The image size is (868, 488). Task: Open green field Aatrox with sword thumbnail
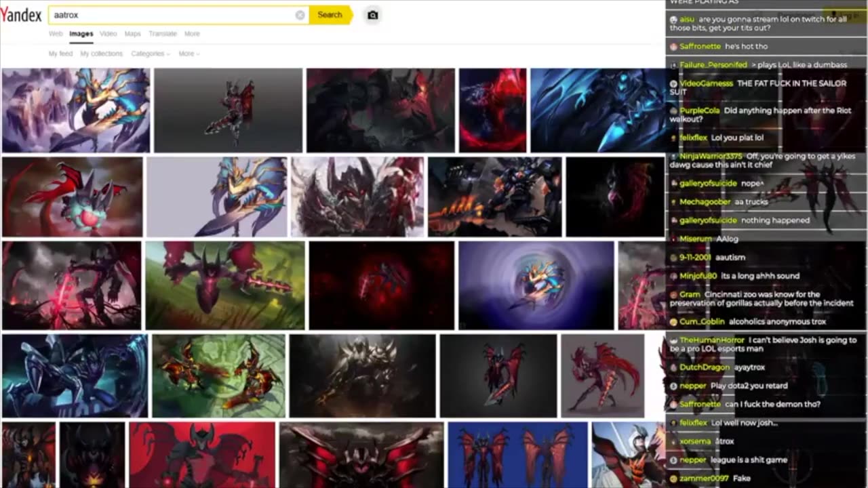(225, 285)
